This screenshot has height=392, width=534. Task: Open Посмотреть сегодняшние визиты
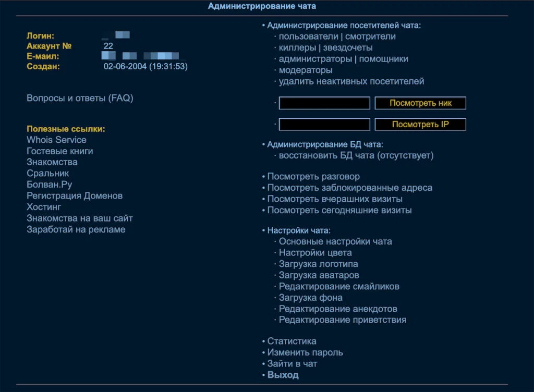point(339,211)
